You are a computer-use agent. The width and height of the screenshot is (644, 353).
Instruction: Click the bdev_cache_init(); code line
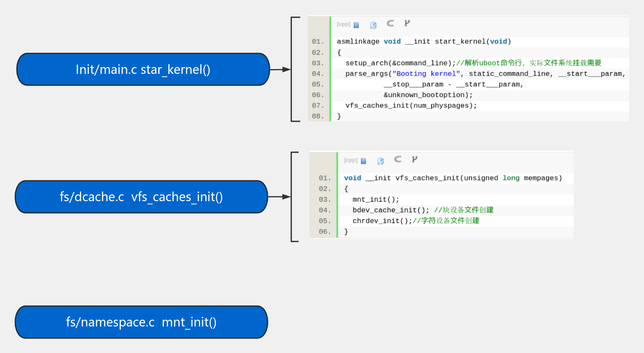[x=390, y=210]
